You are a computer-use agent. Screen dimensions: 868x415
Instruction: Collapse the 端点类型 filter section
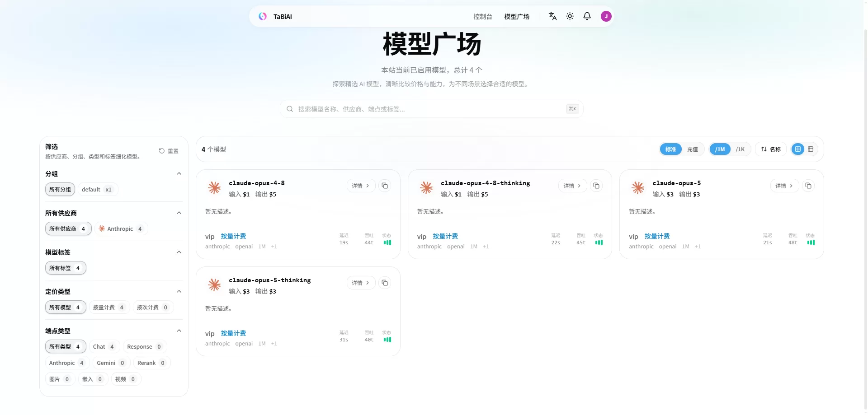point(179,331)
